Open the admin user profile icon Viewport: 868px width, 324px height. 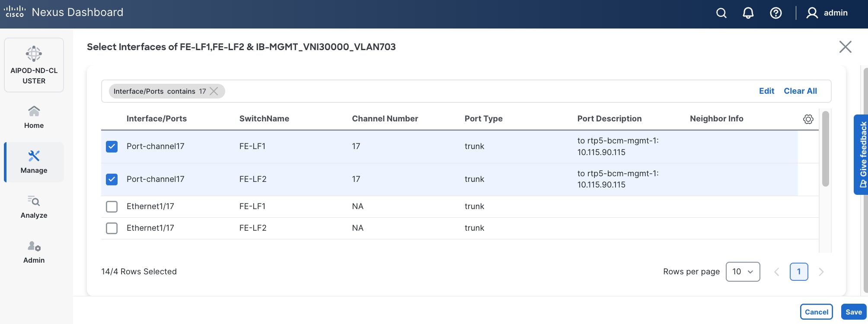coord(812,13)
